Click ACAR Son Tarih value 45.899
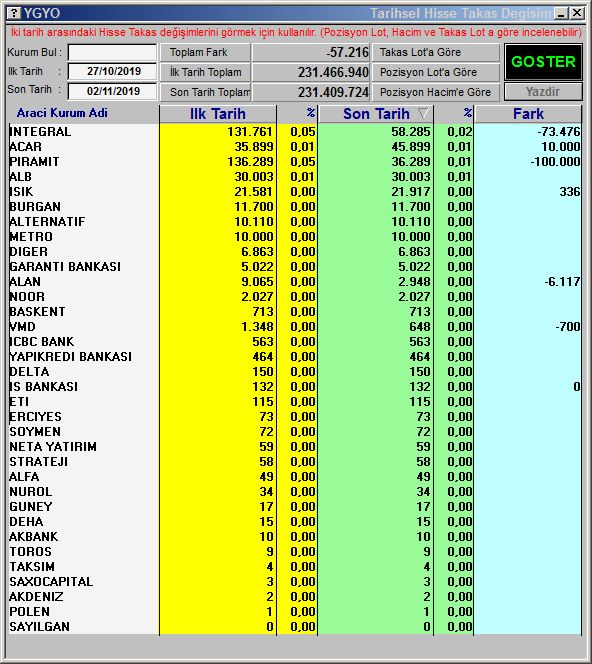Image resolution: width=592 pixels, height=664 pixels. click(411, 147)
